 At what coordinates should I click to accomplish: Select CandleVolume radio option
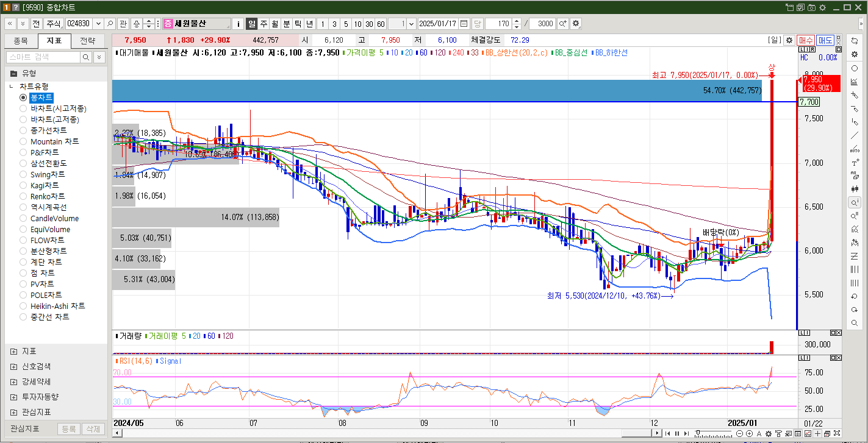(49, 218)
